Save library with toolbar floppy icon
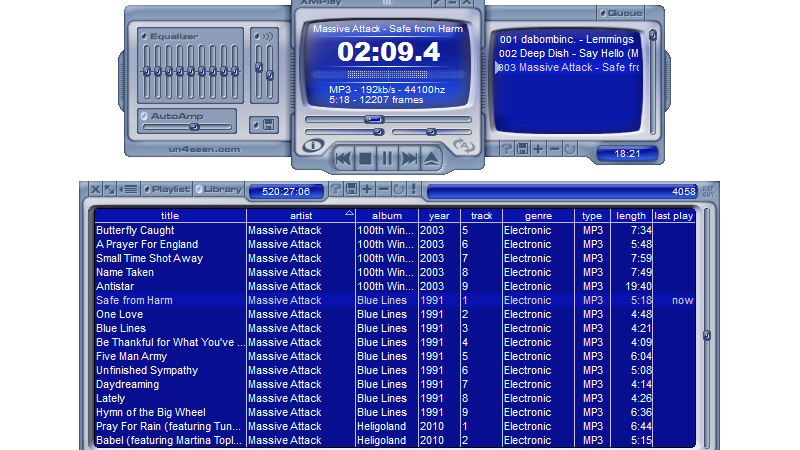This screenshot has height=450, width=800. click(x=352, y=189)
